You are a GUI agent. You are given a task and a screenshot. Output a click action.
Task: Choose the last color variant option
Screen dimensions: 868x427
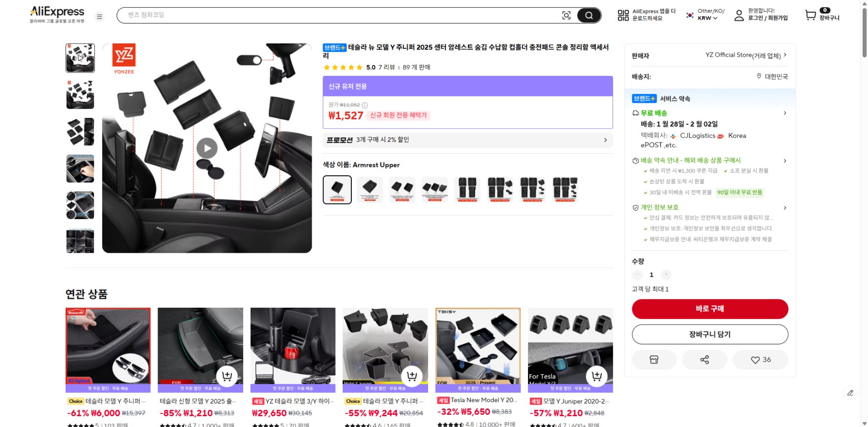pyautogui.click(x=565, y=190)
